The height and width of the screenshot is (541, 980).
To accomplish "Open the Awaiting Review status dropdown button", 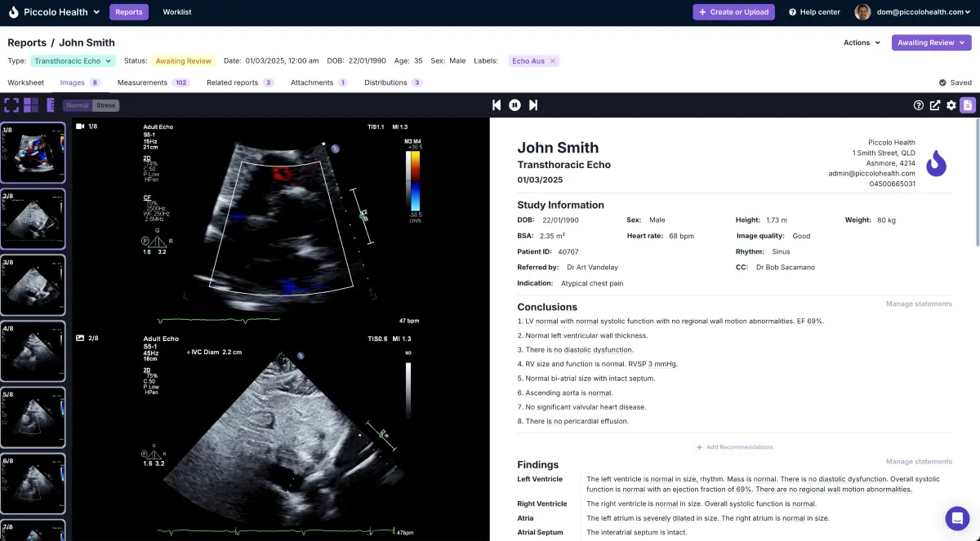I will (931, 42).
